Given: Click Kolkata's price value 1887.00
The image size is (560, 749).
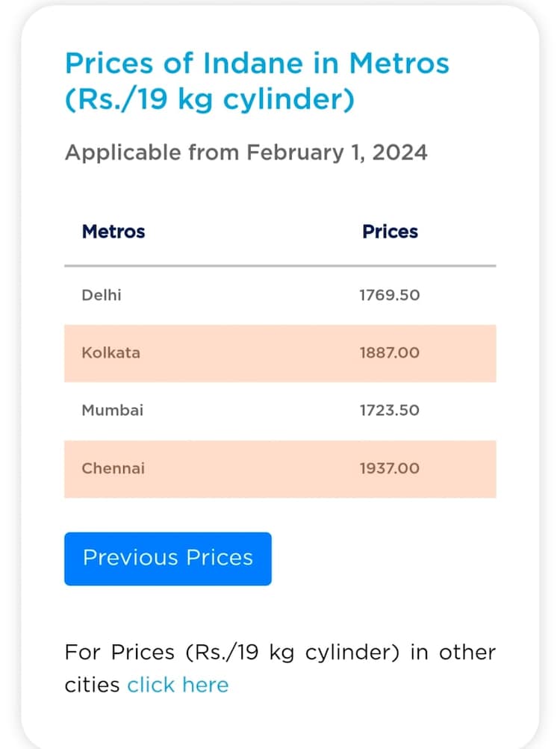Looking at the screenshot, I should [389, 352].
